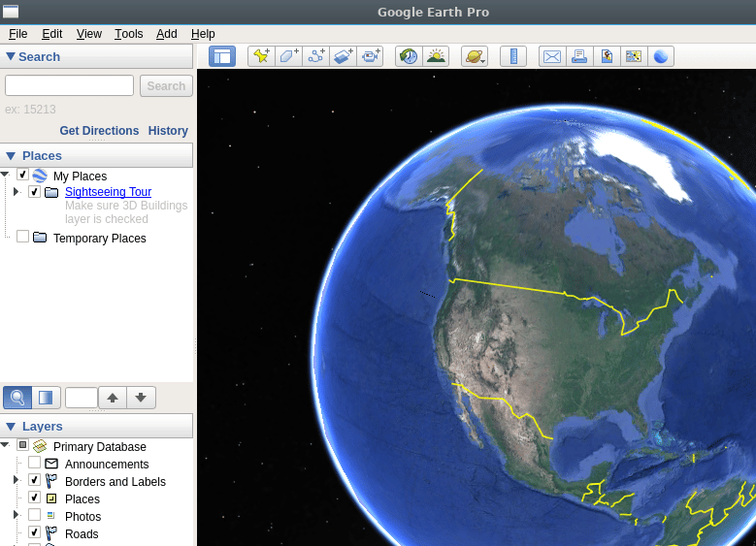The width and height of the screenshot is (756, 546).
Task: Select the Places layer label
Action: coord(82,499)
